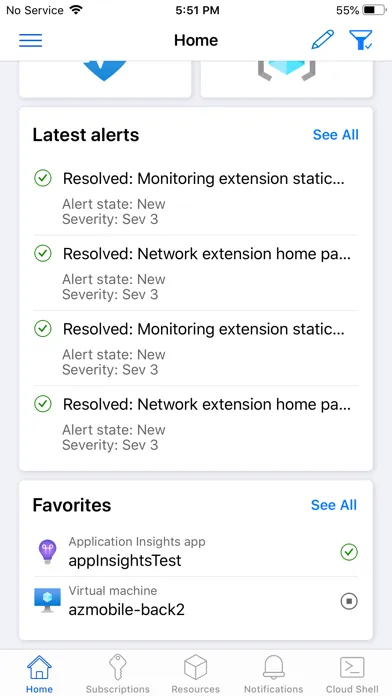The height and width of the screenshot is (696, 392).
Task: Open the Cloud Shell tab
Action: (x=352, y=674)
